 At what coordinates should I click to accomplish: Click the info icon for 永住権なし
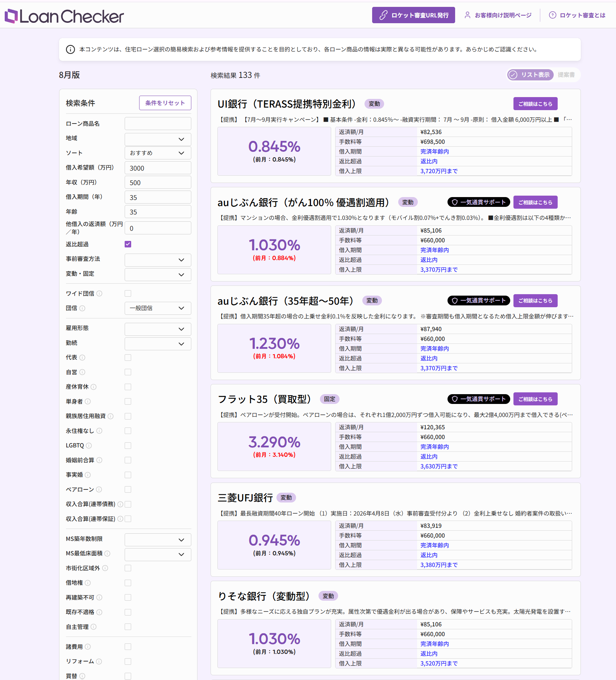99,431
